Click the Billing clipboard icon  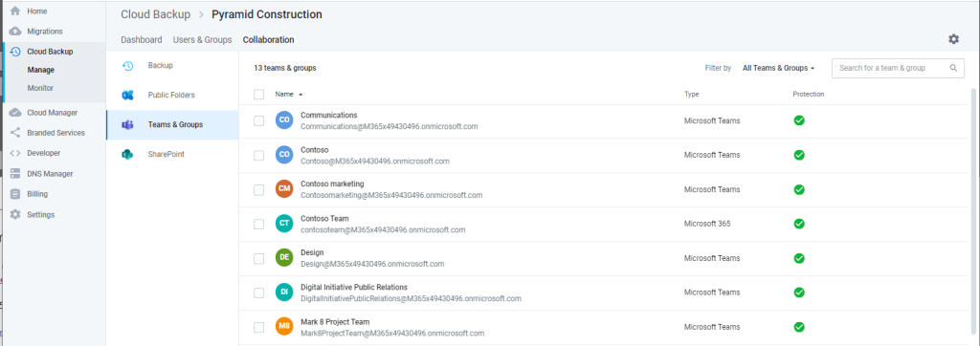point(15,194)
